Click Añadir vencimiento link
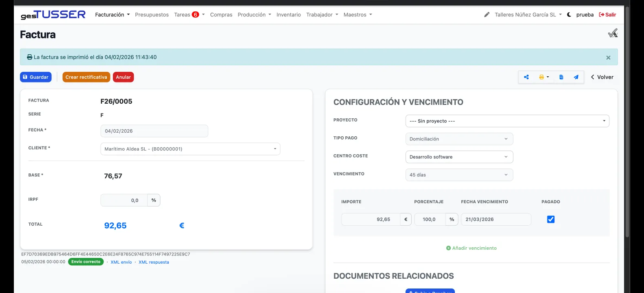 pos(472,248)
